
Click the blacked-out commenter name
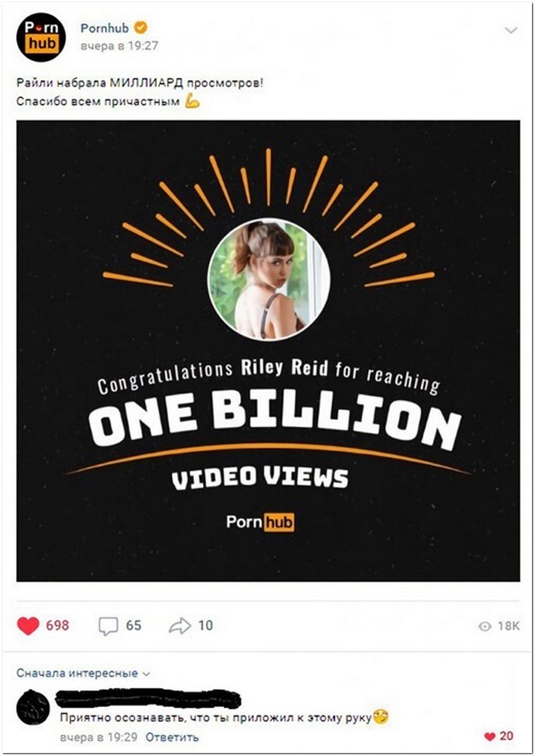tap(148, 699)
